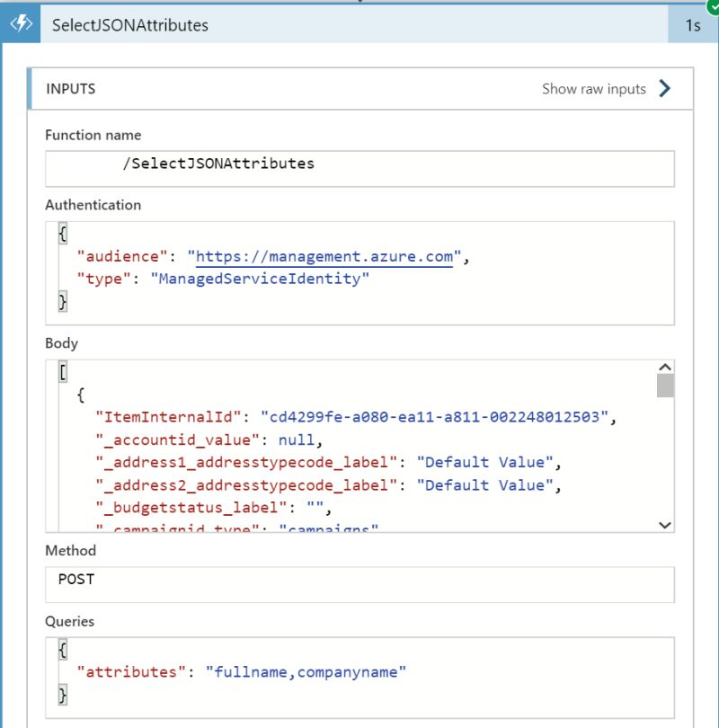Screen dimensions: 719x728
Task: Click the Show raw inputs link
Action: pos(593,89)
